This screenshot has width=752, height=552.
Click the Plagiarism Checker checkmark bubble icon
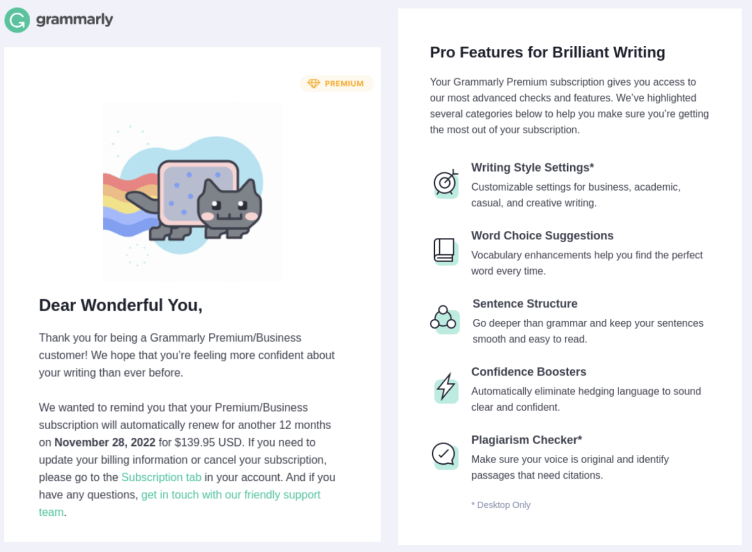tap(445, 455)
